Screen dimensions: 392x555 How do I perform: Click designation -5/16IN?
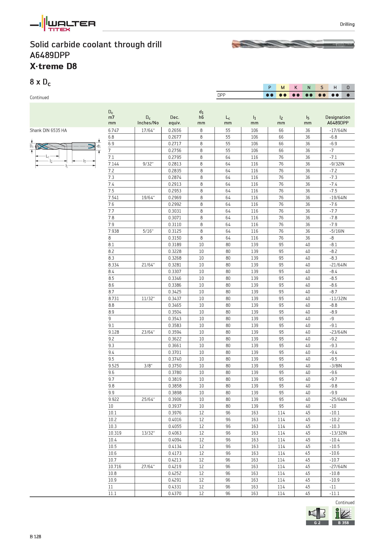point(337,231)
